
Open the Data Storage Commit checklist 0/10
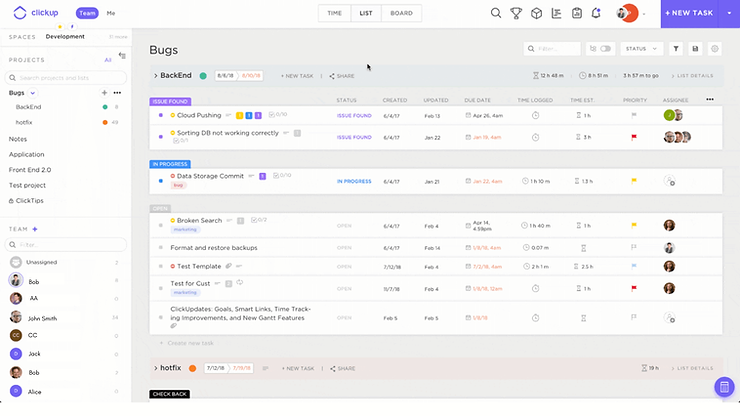(x=282, y=175)
